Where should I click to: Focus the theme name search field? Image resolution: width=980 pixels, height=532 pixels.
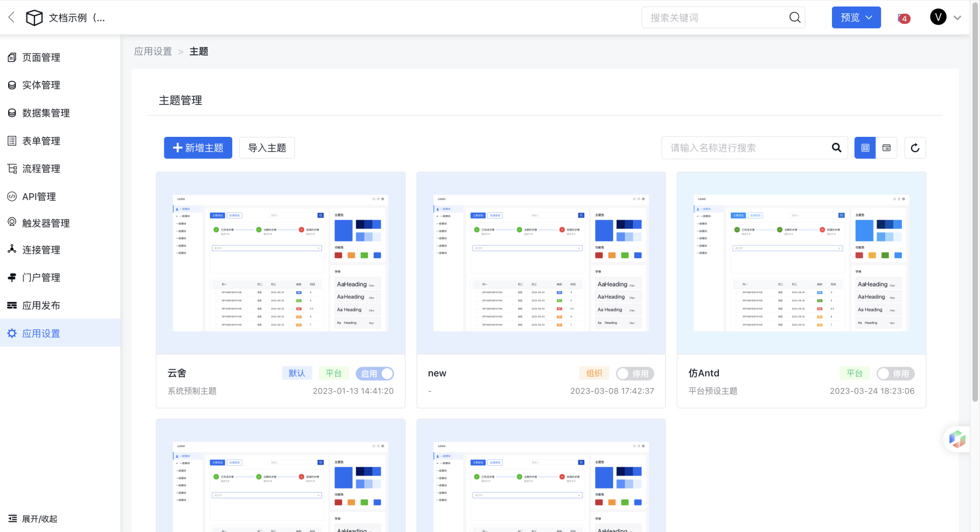point(745,148)
